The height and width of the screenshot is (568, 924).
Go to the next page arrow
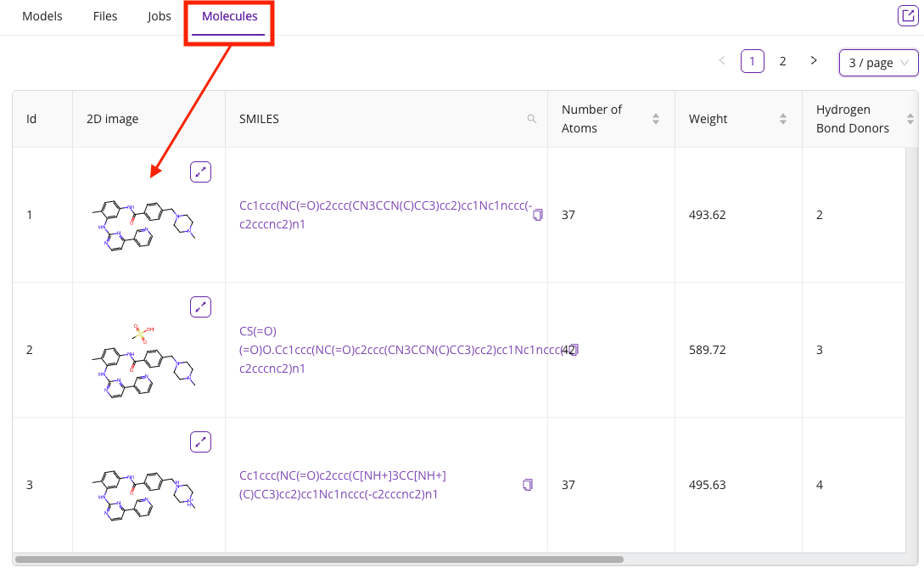tap(814, 61)
